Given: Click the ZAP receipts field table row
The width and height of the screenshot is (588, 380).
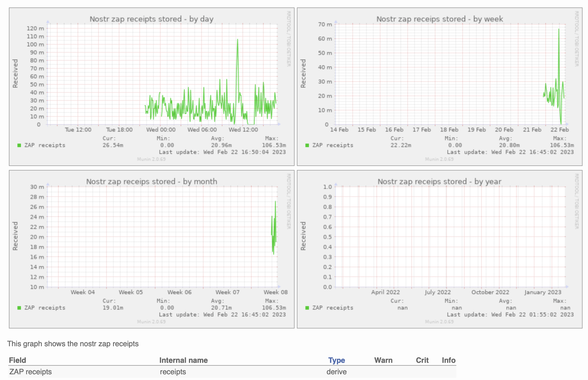Looking at the screenshot, I should coord(31,372).
